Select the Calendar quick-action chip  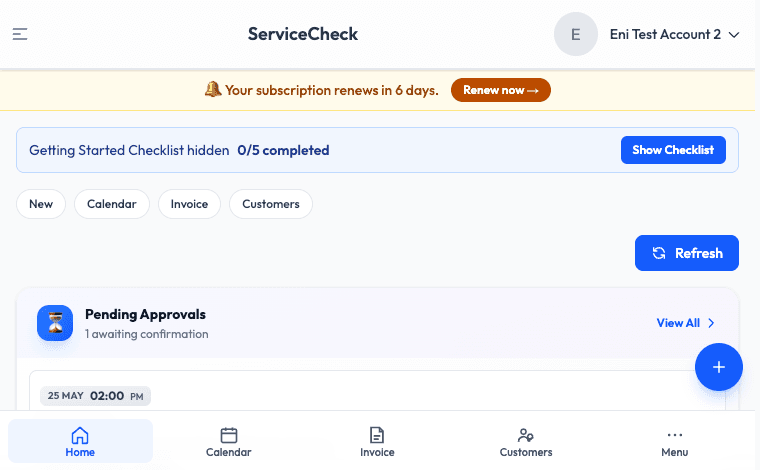coord(112,204)
